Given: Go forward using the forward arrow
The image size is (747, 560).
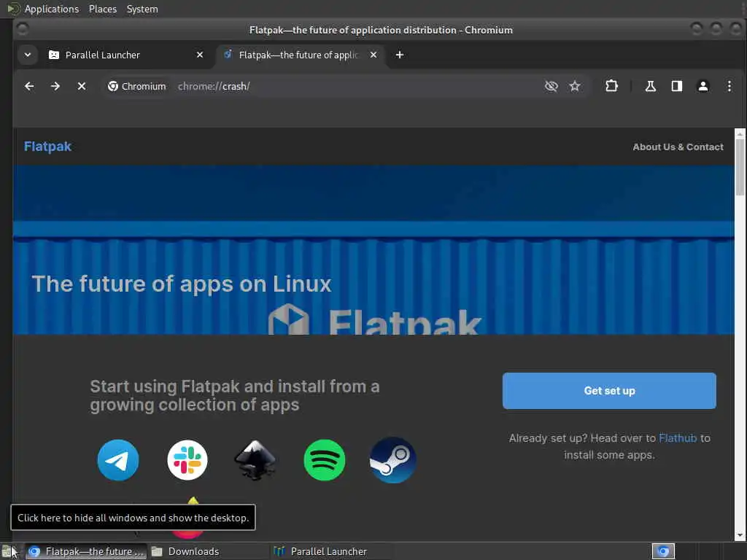Looking at the screenshot, I should pyautogui.click(x=55, y=86).
